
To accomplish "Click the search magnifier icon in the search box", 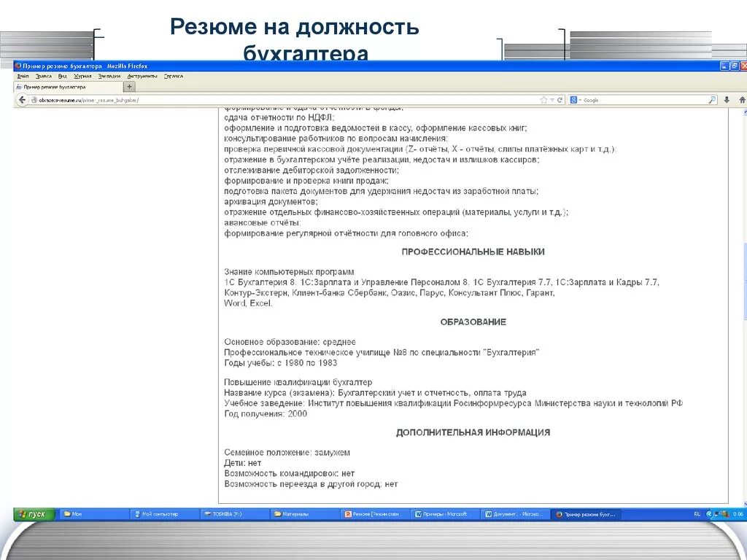I will (712, 100).
